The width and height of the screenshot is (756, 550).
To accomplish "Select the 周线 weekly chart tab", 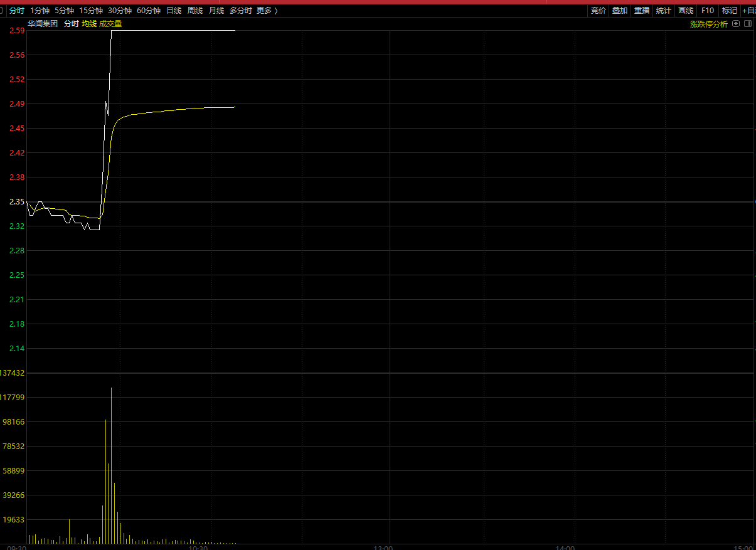I will (195, 11).
